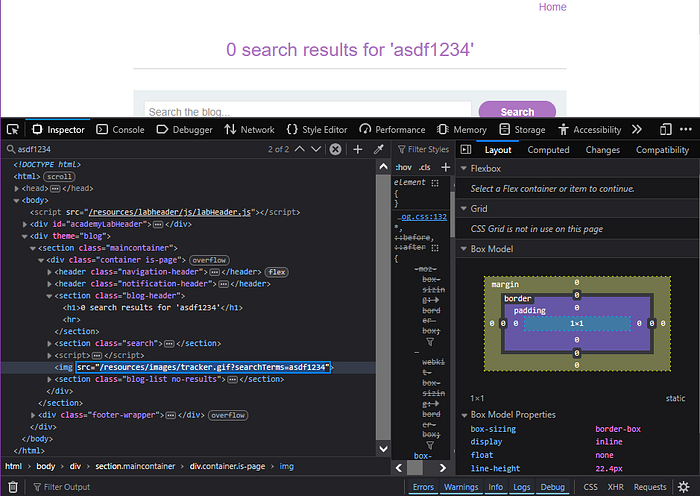700x496 pixels.
Task: Collapse the body element
Action: (x=17, y=200)
